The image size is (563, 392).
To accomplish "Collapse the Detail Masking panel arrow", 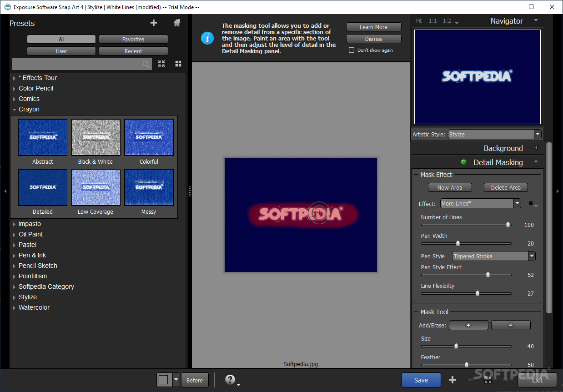I will (x=536, y=162).
